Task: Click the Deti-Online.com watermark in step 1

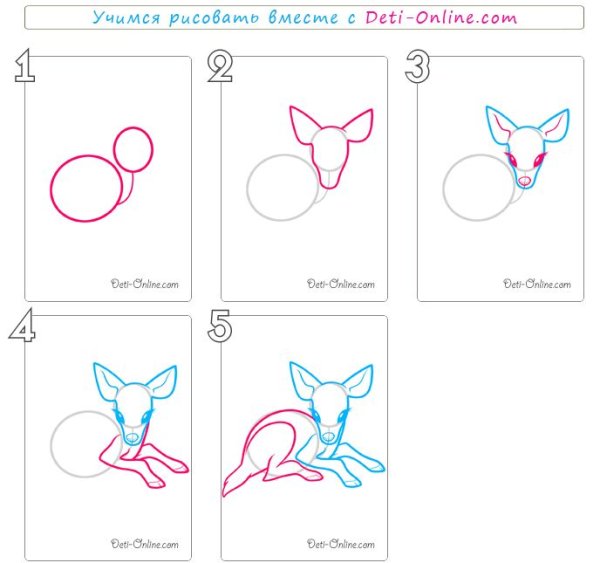Action: pos(145,284)
